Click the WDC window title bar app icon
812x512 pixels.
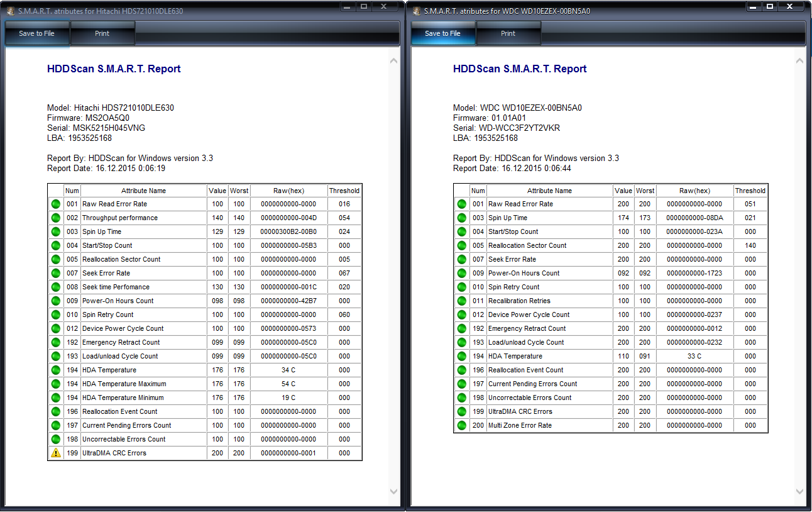coord(417,11)
